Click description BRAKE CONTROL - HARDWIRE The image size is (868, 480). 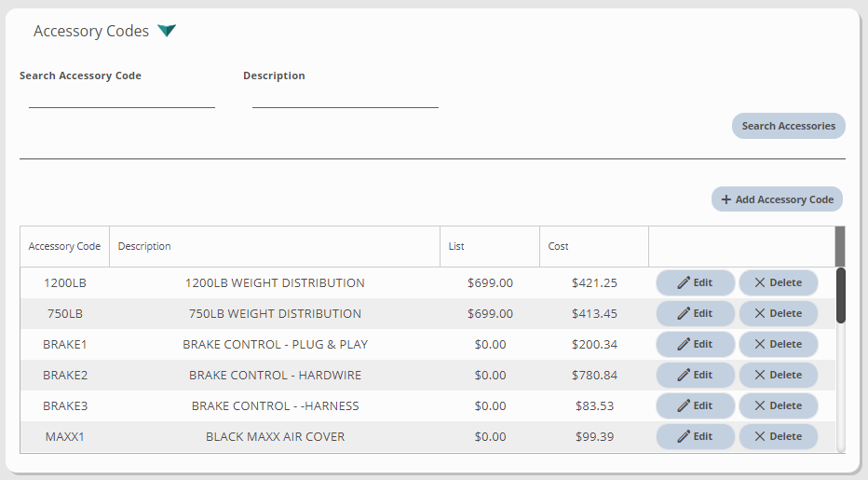pos(275,376)
